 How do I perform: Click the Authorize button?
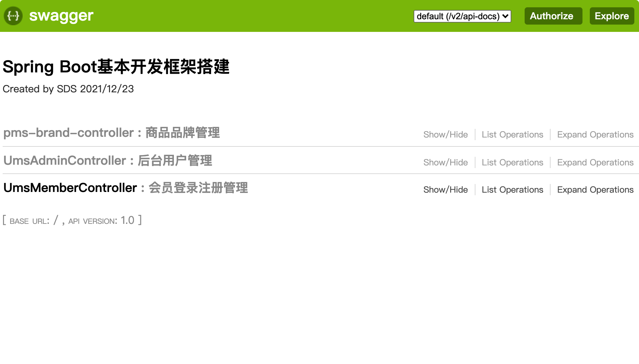point(553,16)
